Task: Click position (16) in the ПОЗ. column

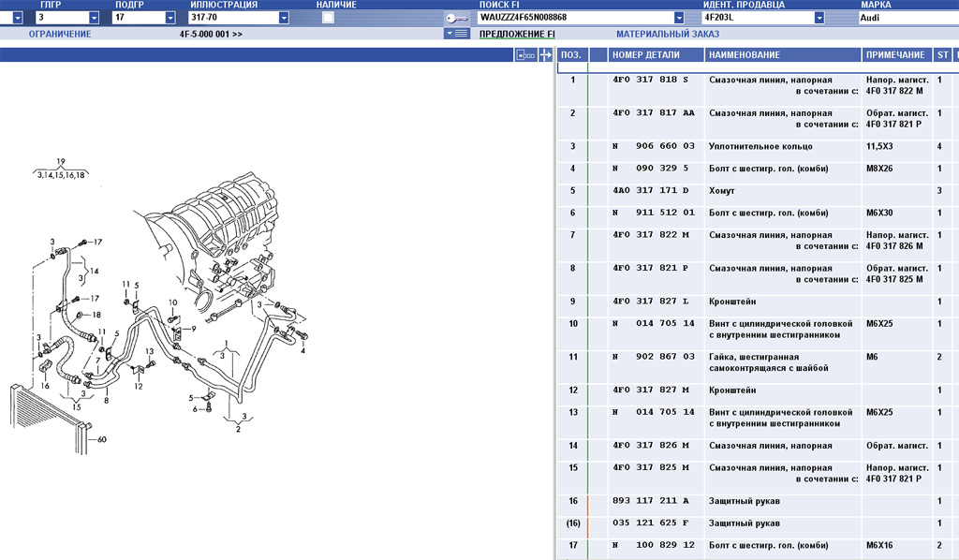Action: 573,523
